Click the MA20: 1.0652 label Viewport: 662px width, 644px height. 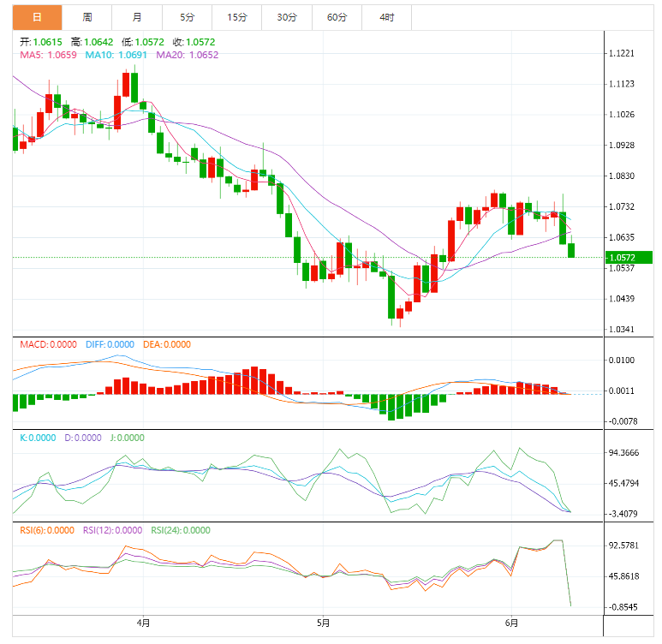tap(188, 55)
